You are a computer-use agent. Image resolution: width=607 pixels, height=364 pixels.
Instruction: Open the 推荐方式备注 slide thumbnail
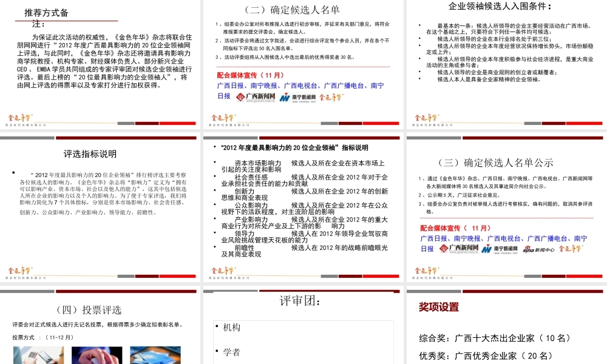point(100,64)
